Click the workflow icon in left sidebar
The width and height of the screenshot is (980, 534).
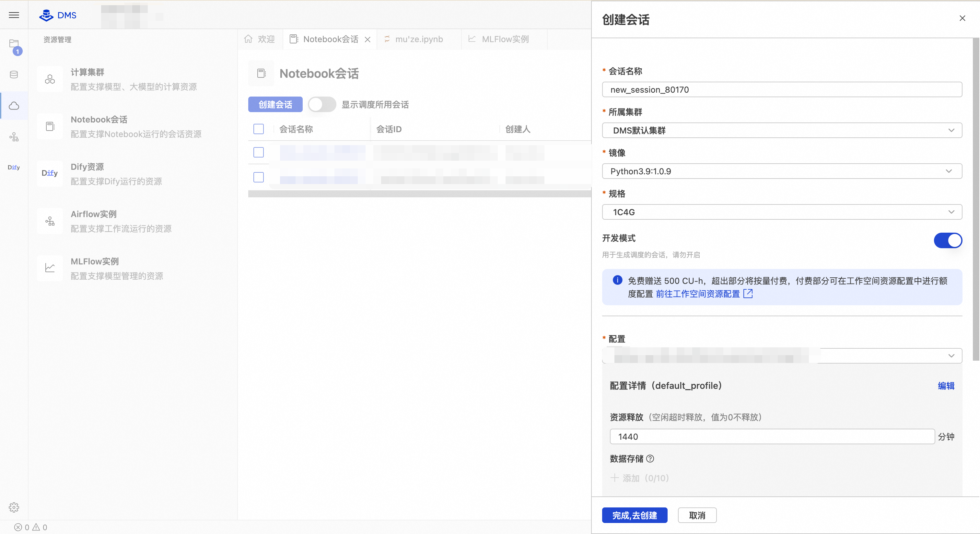pyautogui.click(x=14, y=137)
